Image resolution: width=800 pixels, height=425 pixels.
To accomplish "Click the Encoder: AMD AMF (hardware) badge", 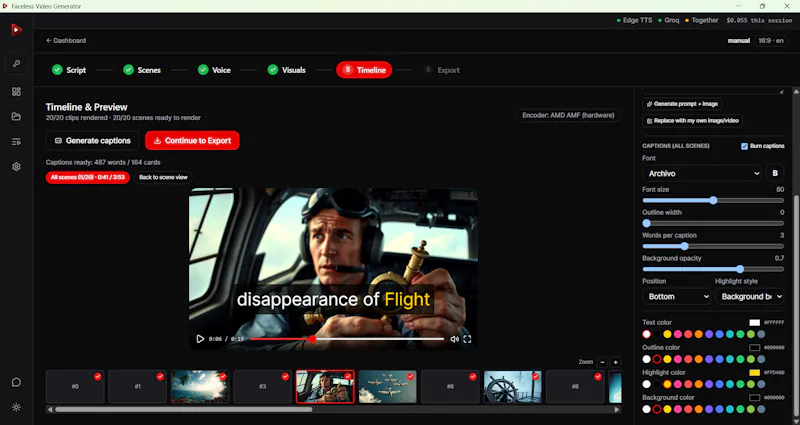I will (x=568, y=116).
